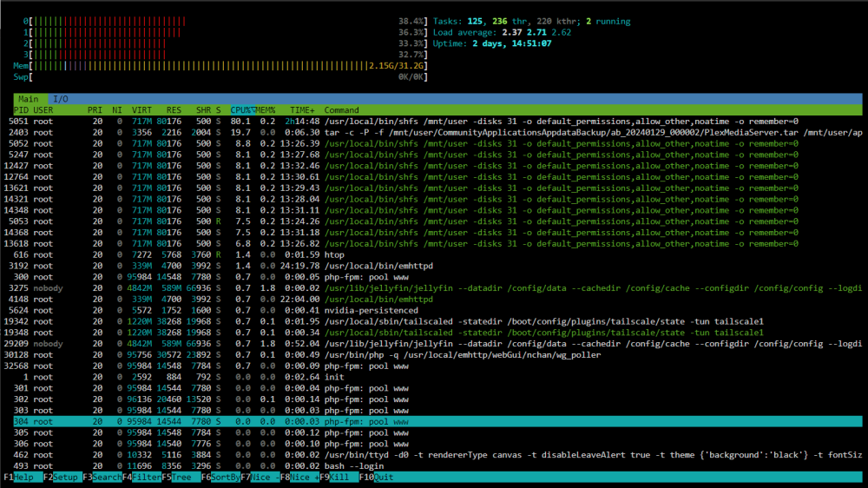Open F1 Help in function bar
This screenshot has width=868, height=488.
click(23, 477)
